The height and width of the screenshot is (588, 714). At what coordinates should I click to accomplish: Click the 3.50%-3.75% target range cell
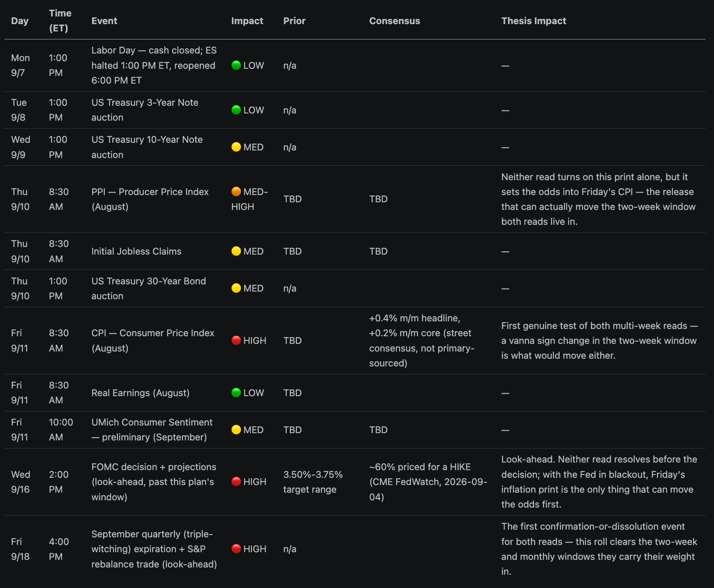[x=313, y=482]
